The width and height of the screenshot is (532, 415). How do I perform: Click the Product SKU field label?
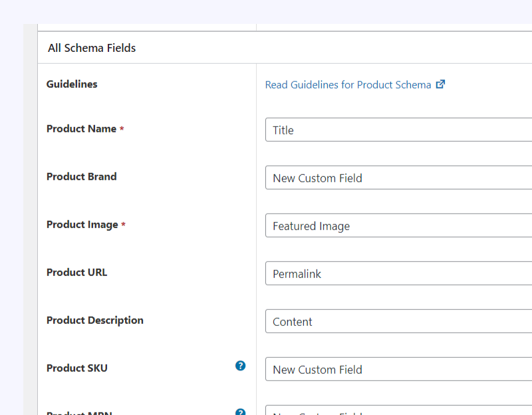point(76,368)
